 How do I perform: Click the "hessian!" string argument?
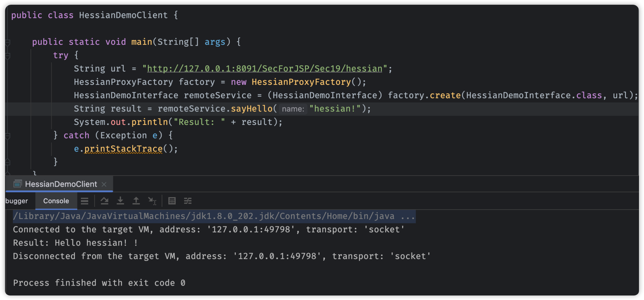point(335,109)
